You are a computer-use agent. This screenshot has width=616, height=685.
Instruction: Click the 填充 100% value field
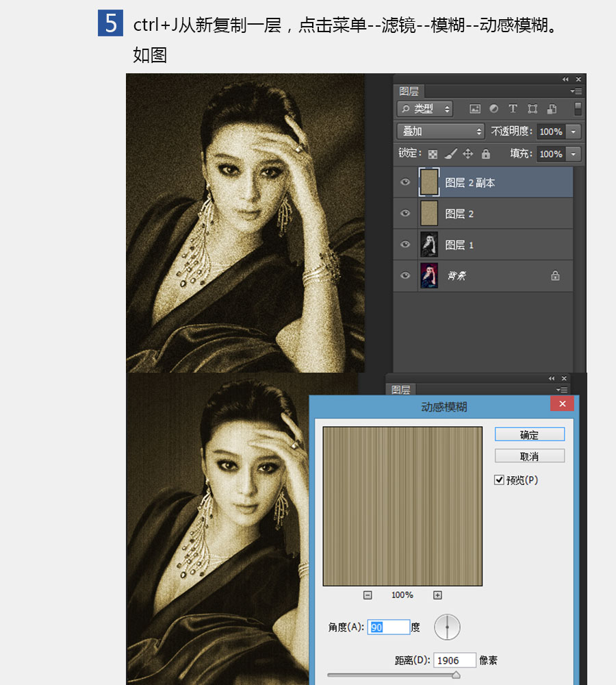pyautogui.click(x=552, y=153)
